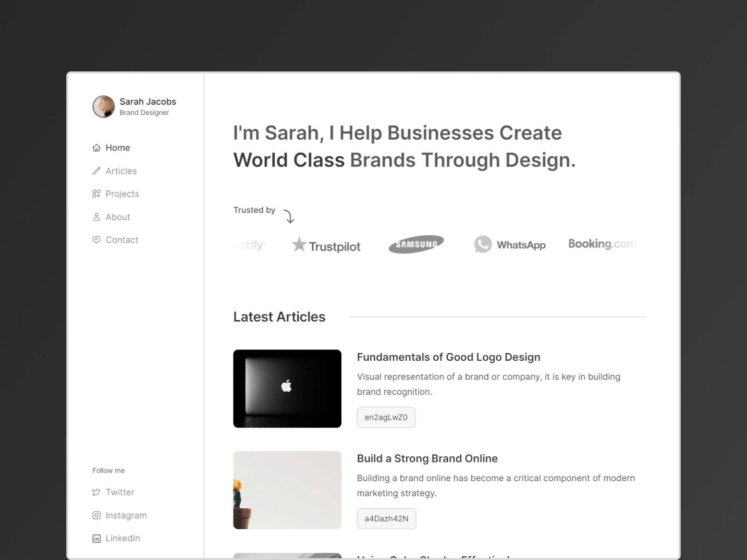Click the Articles pencil icon
Viewport: 747px width, 560px height.
[97, 171]
